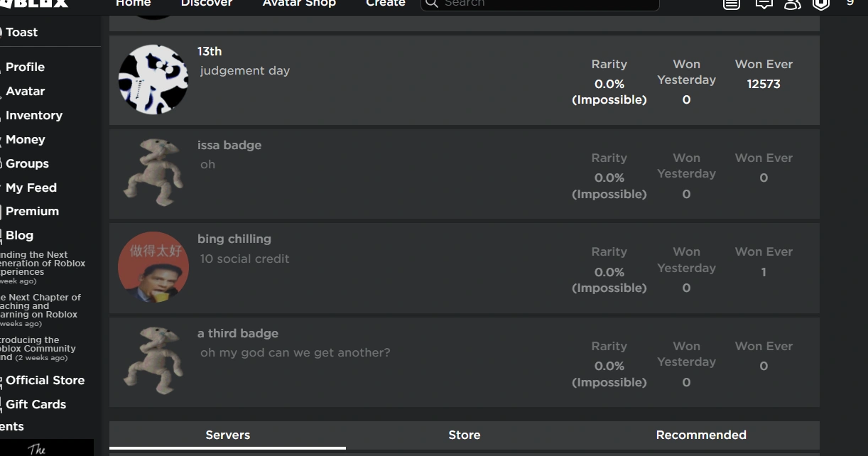Open the friends icon in top bar
868x456 pixels.
[x=792, y=4]
